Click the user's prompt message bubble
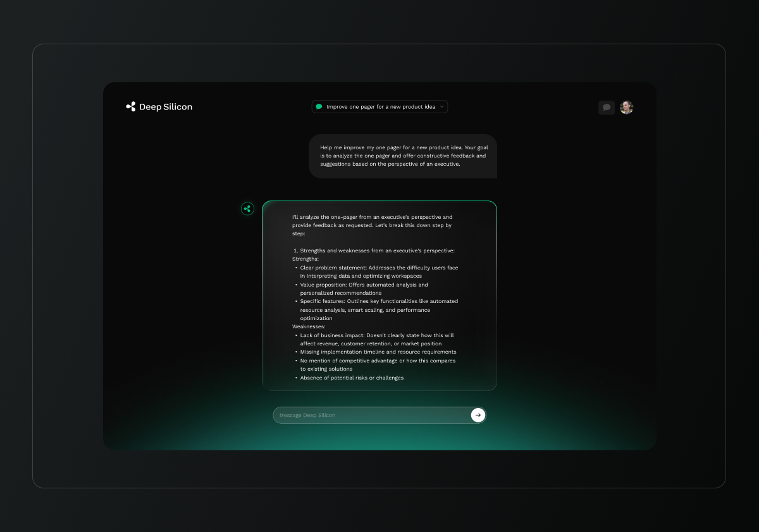This screenshot has height=532, width=759. pos(403,156)
